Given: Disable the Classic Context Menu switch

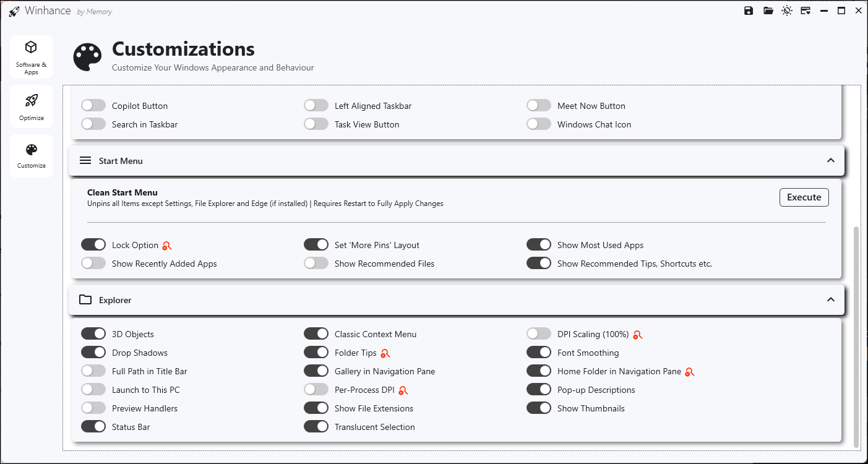Looking at the screenshot, I should [316, 334].
